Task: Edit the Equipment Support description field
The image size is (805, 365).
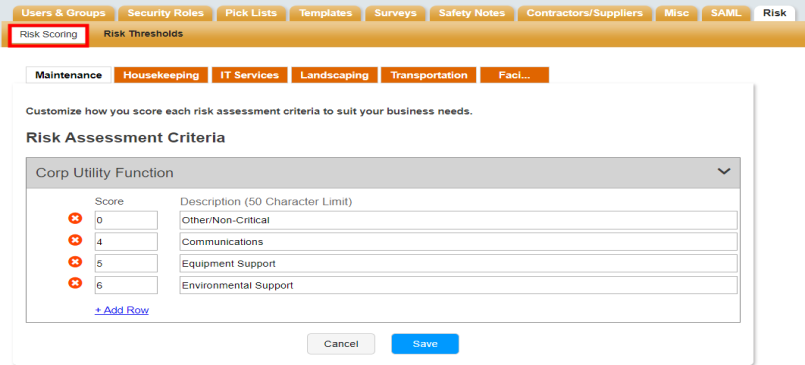Action: pyautogui.click(x=458, y=263)
